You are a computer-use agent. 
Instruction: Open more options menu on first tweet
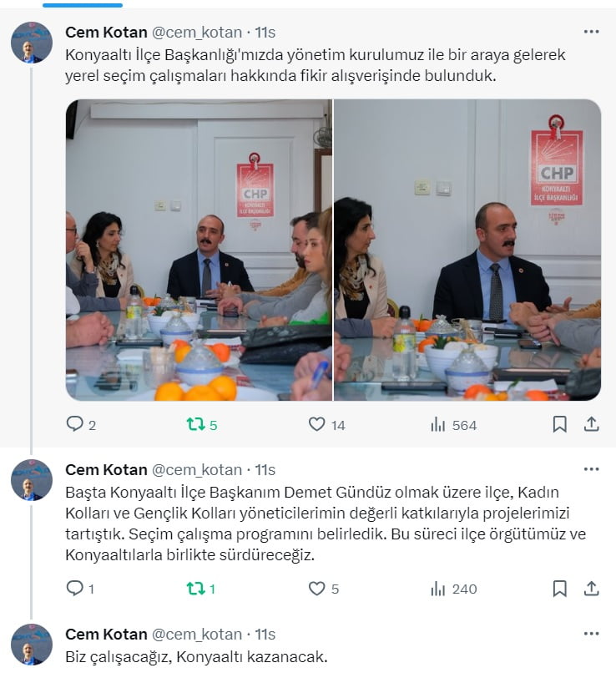592,32
